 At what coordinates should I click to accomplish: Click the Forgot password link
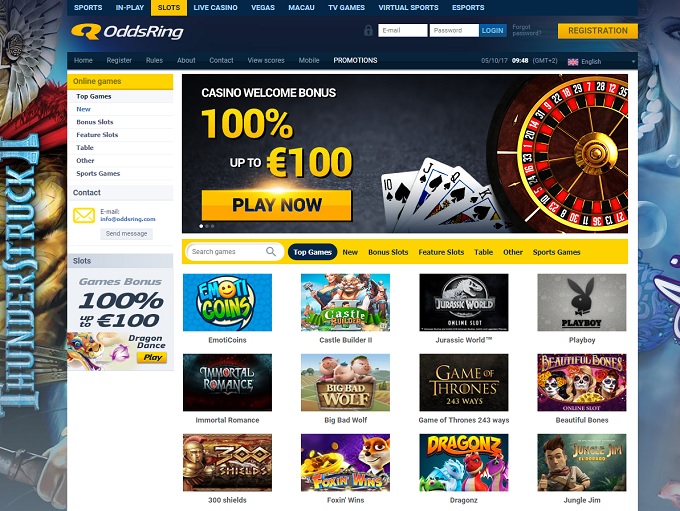[527, 30]
